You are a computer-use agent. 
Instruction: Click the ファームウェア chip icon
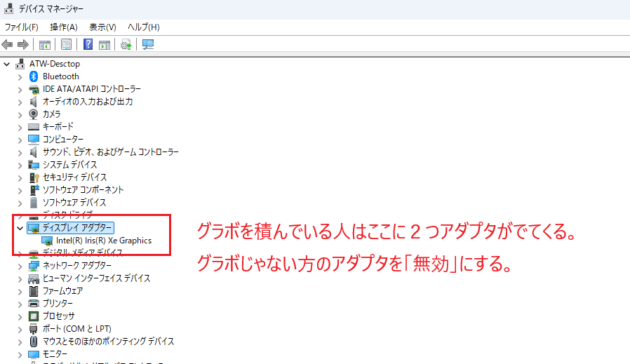coord(34,291)
